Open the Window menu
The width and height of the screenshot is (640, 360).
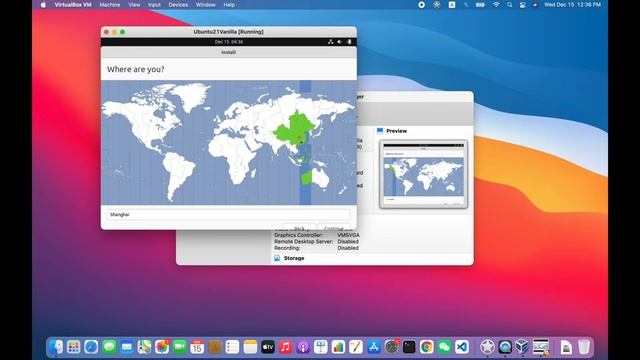click(205, 5)
